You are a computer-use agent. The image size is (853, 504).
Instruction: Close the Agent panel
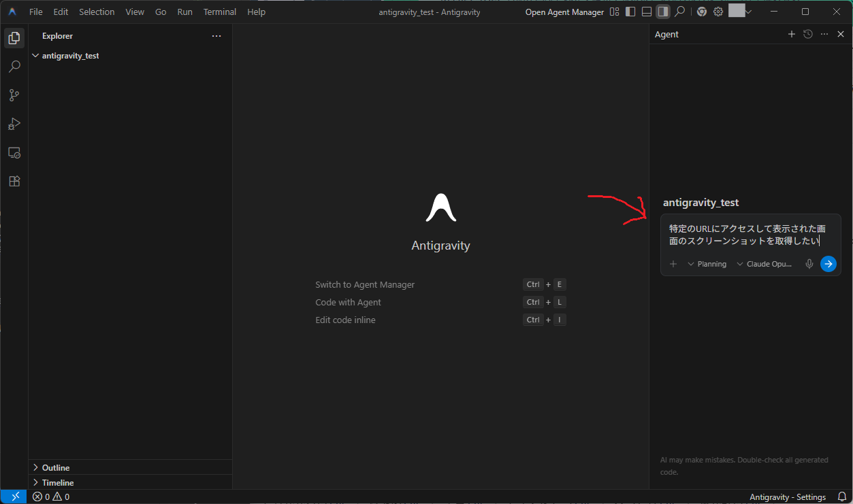click(841, 34)
